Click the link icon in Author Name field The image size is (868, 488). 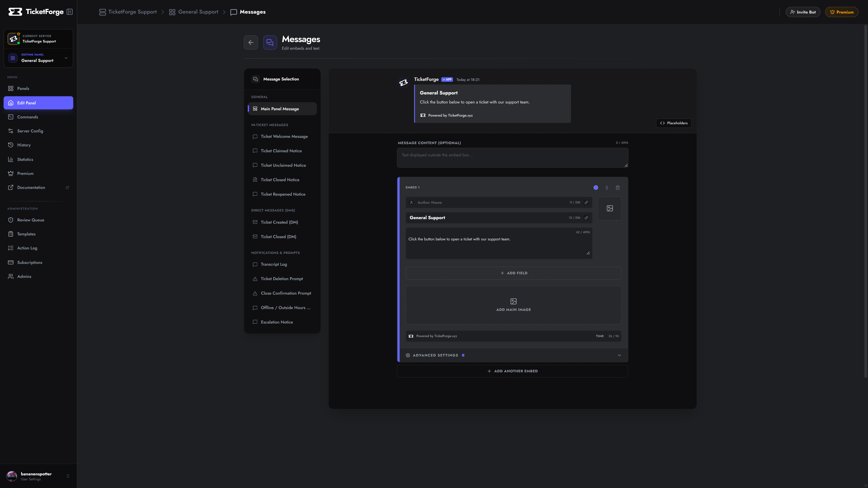pos(586,202)
